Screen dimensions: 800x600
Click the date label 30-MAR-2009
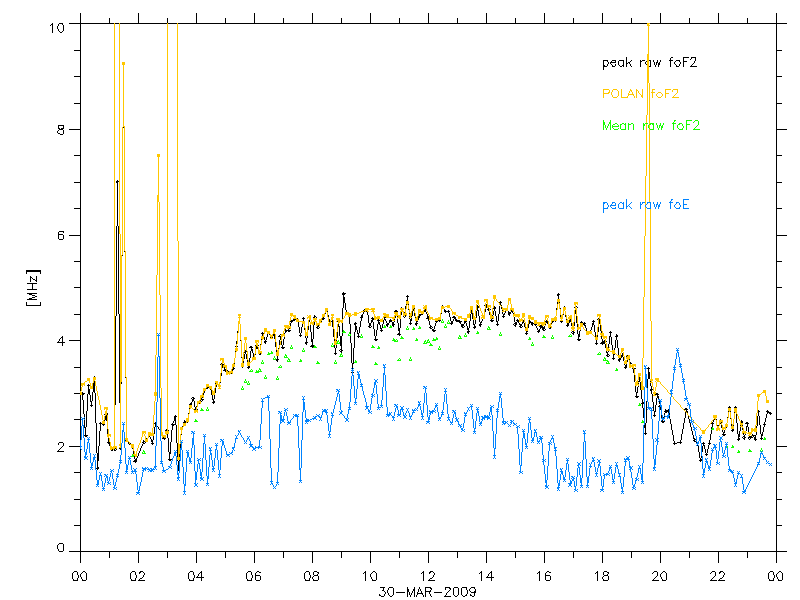pos(428,592)
